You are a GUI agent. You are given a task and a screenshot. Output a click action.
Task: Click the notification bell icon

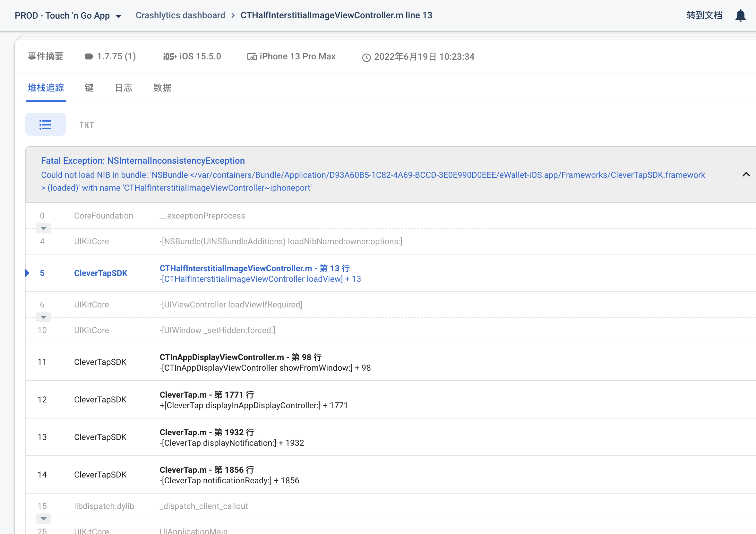pyautogui.click(x=740, y=15)
